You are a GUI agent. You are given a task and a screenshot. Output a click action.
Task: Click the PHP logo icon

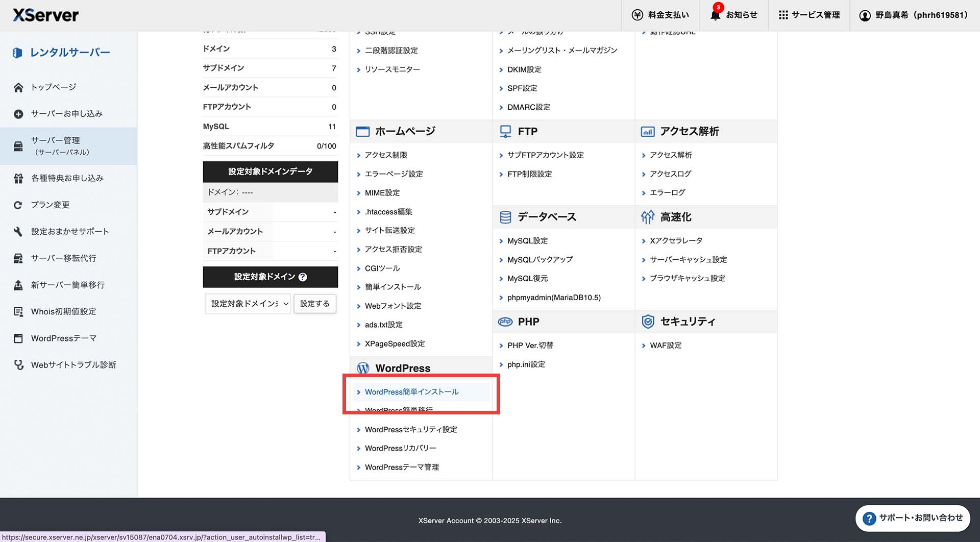pyautogui.click(x=505, y=322)
